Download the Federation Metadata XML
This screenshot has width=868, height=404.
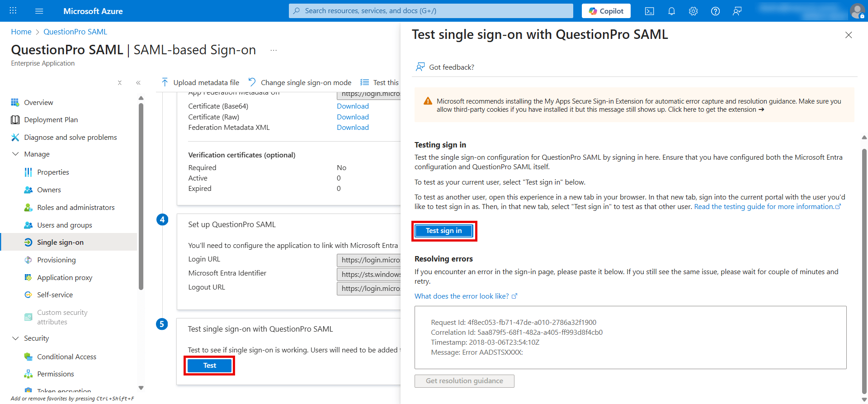pos(353,128)
